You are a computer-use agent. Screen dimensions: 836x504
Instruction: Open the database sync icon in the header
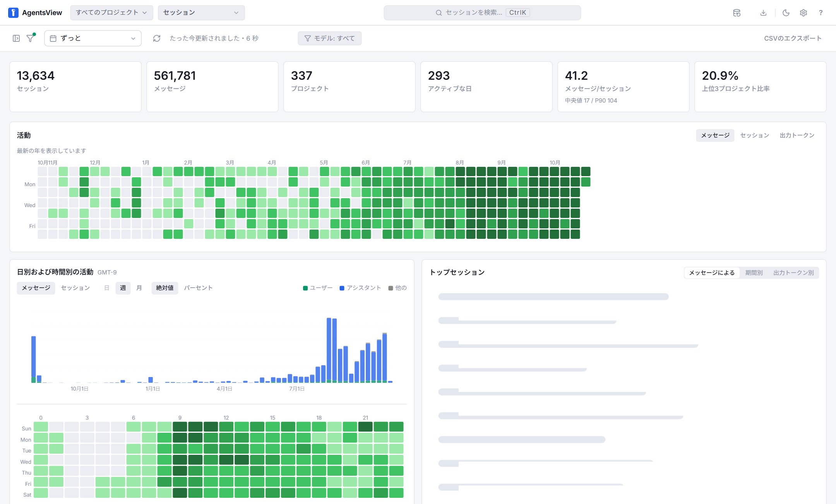click(x=737, y=13)
